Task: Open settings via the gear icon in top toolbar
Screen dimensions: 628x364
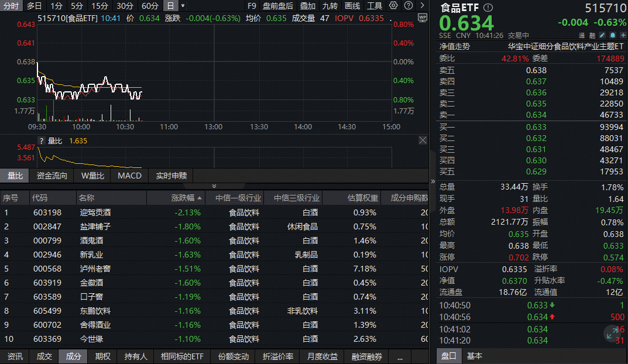Action: pyautogui.click(x=393, y=5)
